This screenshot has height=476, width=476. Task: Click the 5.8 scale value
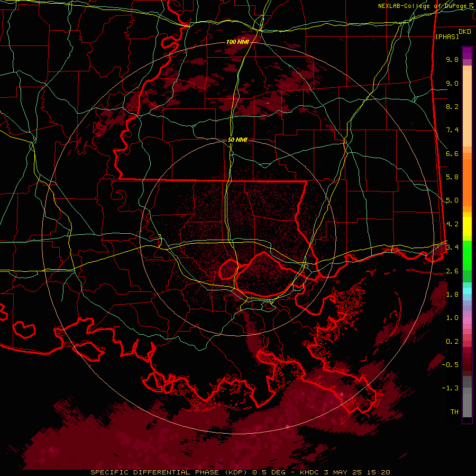pyautogui.click(x=452, y=177)
